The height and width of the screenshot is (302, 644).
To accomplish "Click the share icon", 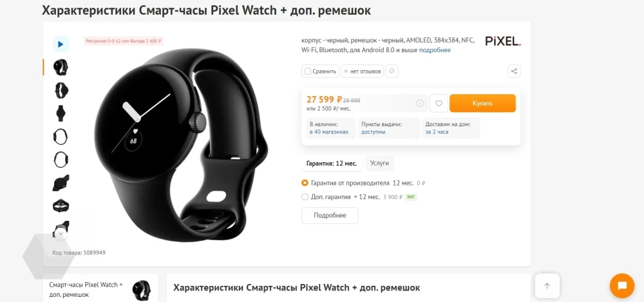I will (514, 71).
